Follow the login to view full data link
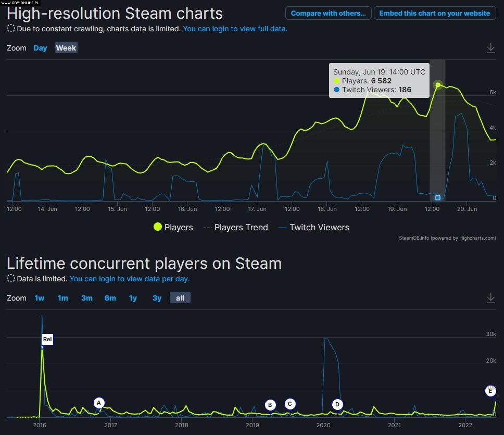The image size is (504, 435). 235,29
